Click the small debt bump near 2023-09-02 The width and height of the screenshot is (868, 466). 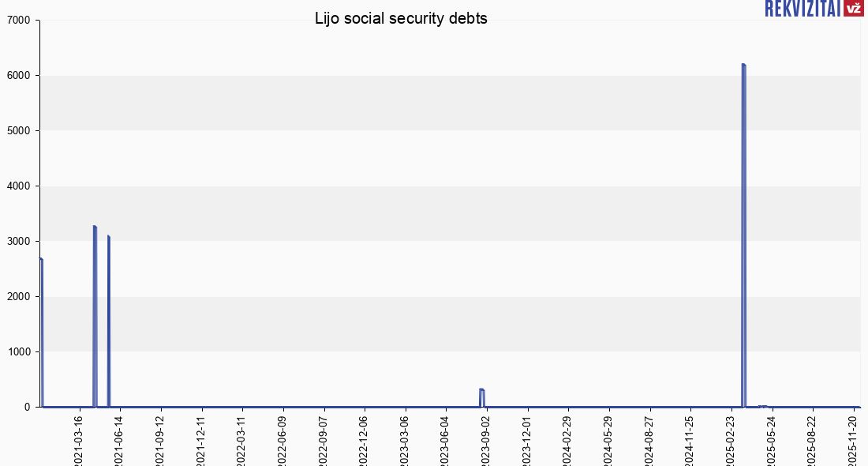point(481,396)
